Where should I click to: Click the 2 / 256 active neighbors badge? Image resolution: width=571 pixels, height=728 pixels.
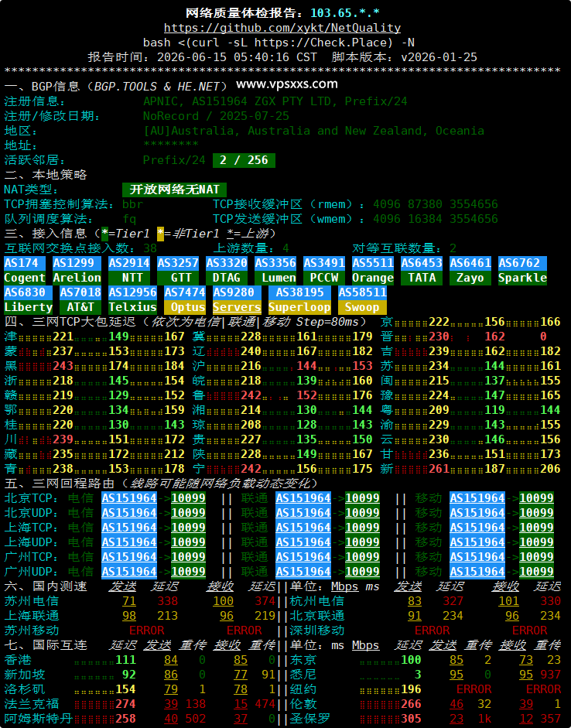pos(244,160)
